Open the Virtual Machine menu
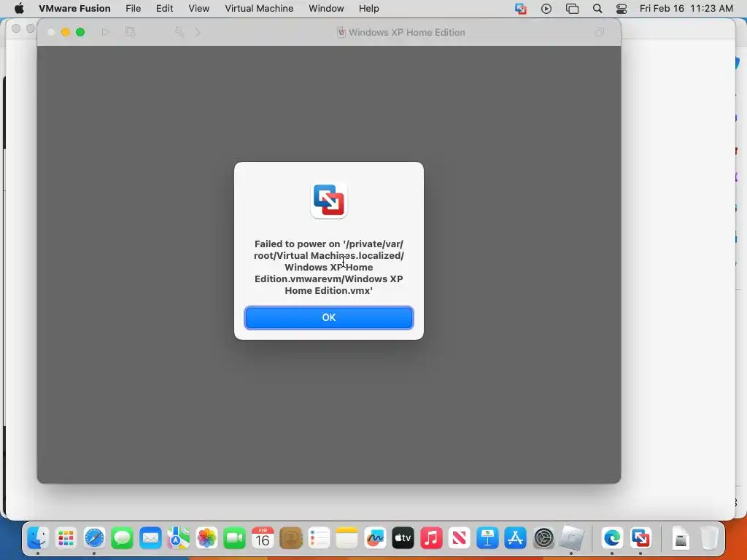 259,9
